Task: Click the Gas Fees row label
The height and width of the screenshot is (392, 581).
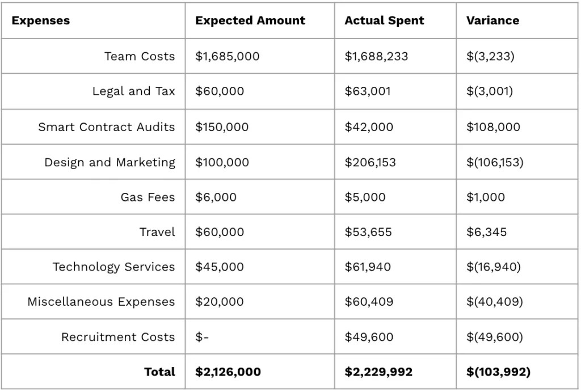Action: (148, 197)
